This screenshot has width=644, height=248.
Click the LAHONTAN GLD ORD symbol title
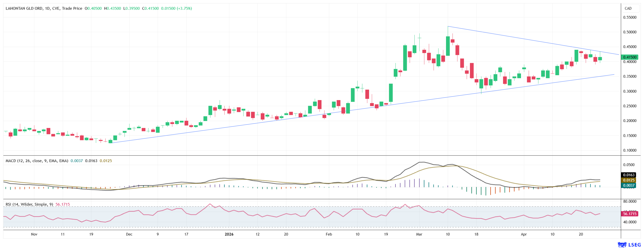[24, 8]
